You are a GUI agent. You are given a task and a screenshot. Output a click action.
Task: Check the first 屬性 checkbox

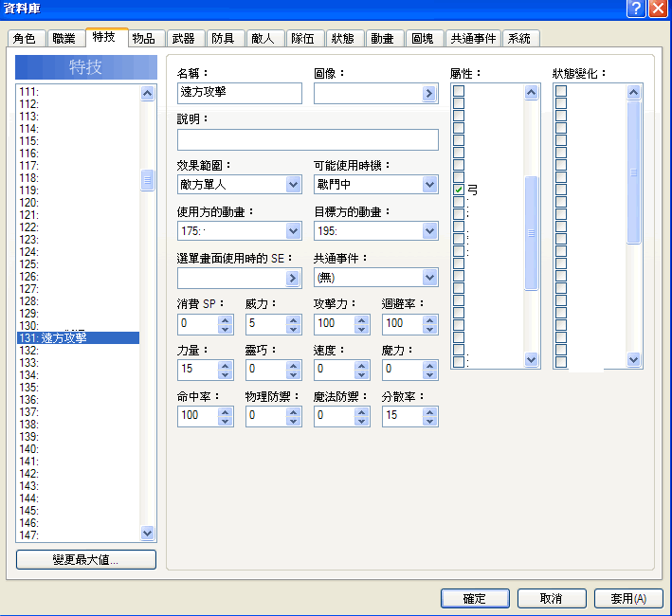(459, 91)
